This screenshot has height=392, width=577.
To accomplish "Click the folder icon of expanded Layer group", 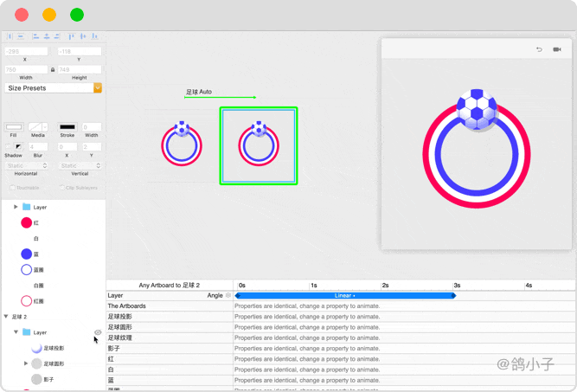I will pos(27,332).
